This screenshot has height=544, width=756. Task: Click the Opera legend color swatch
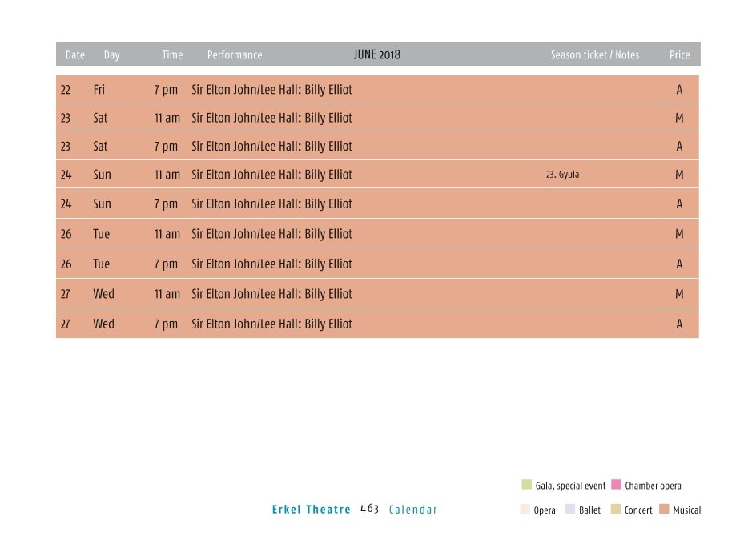(525, 509)
